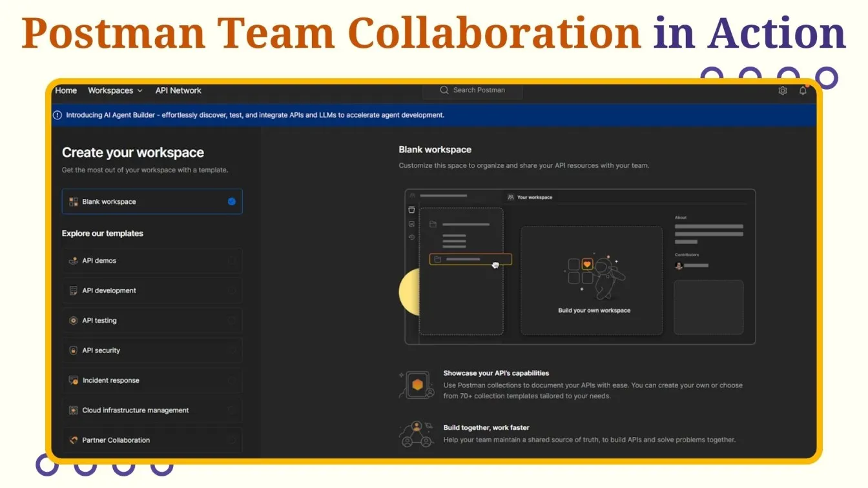Click the Blank workspace preview image
This screenshot has width=868, height=488.
click(x=580, y=267)
